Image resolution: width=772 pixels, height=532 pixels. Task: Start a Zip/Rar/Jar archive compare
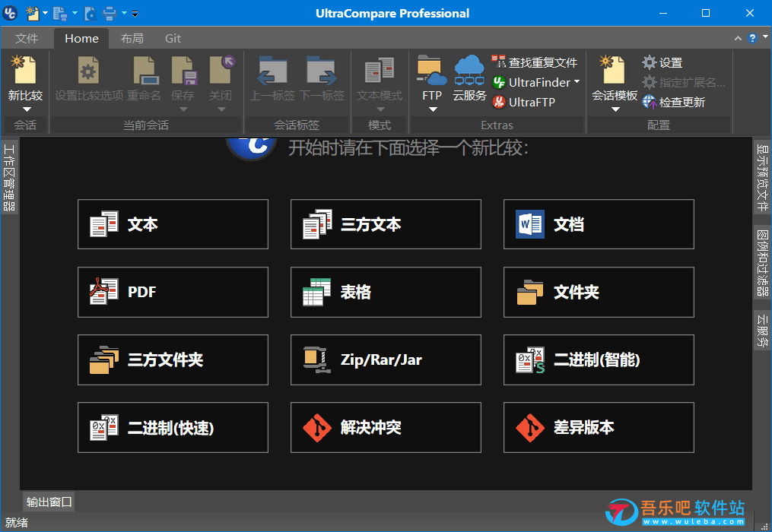pyautogui.click(x=386, y=359)
